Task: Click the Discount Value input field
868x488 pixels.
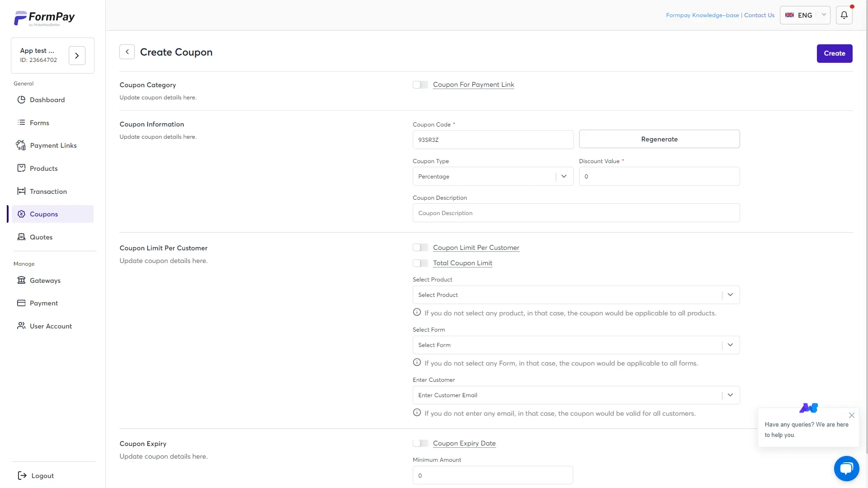Action: pyautogui.click(x=659, y=176)
